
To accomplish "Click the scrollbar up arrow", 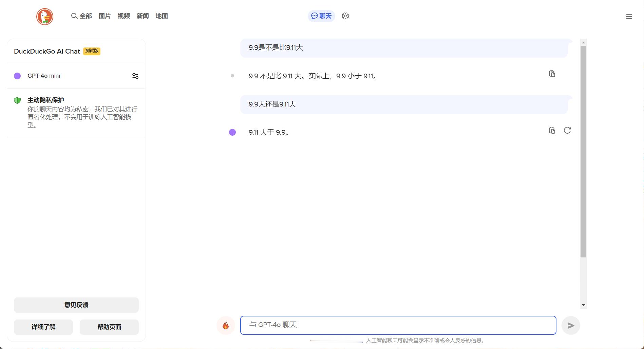I will click(x=584, y=42).
